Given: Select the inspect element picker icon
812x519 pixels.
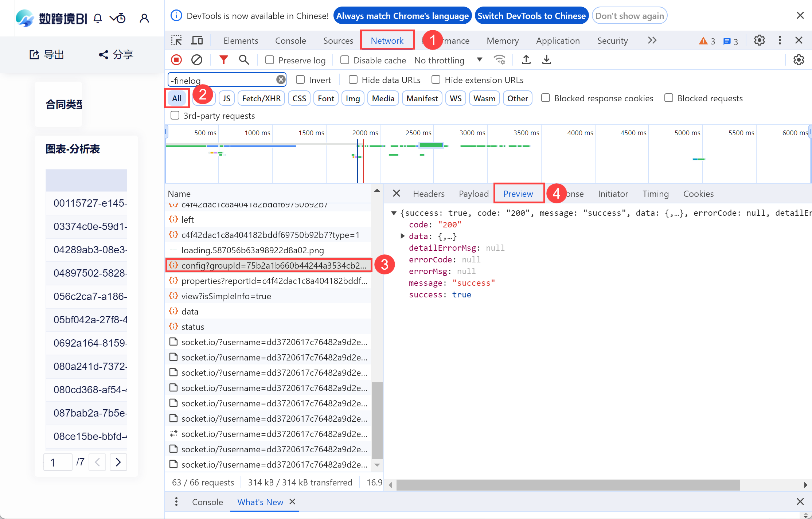Looking at the screenshot, I should point(176,40).
